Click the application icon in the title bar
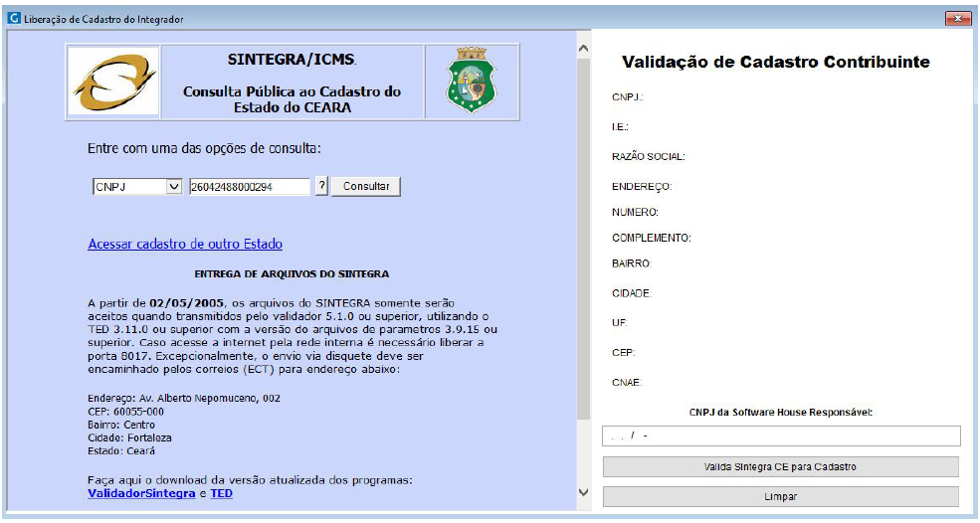 [x=13, y=19]
